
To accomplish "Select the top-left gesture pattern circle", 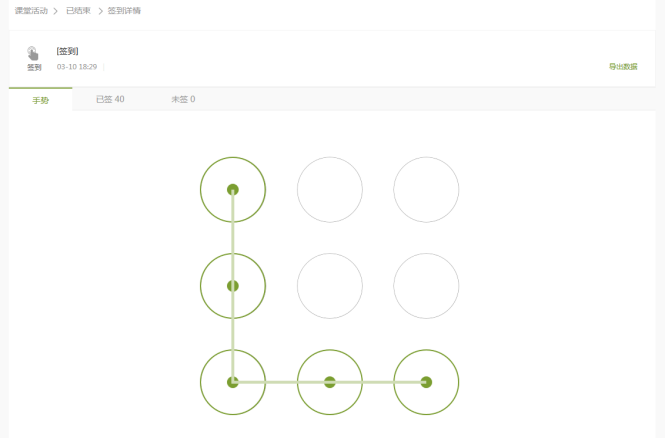I will [233, 190].
